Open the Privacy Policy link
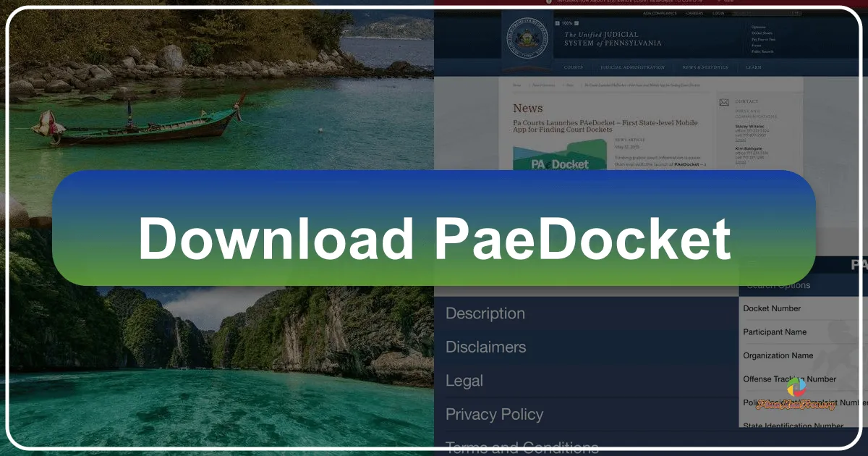Screen dimensions: 868x456 coord(494,414)
